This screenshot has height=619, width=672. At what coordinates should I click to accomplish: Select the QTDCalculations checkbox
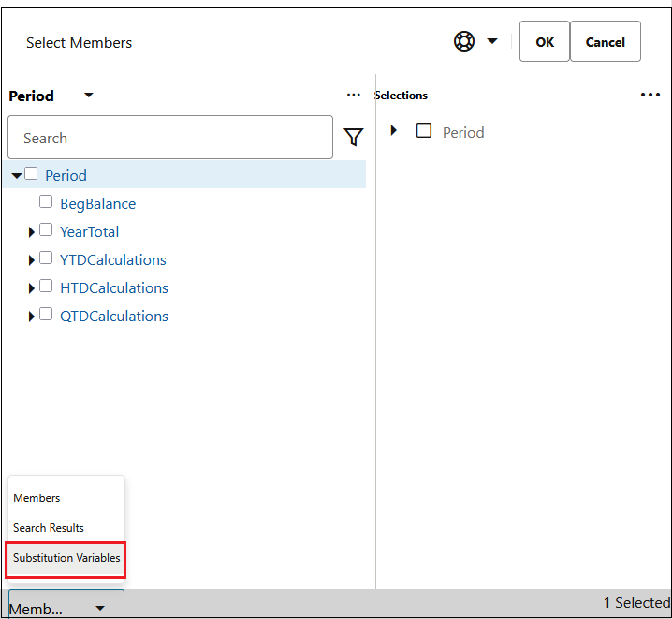click(46, 314)
